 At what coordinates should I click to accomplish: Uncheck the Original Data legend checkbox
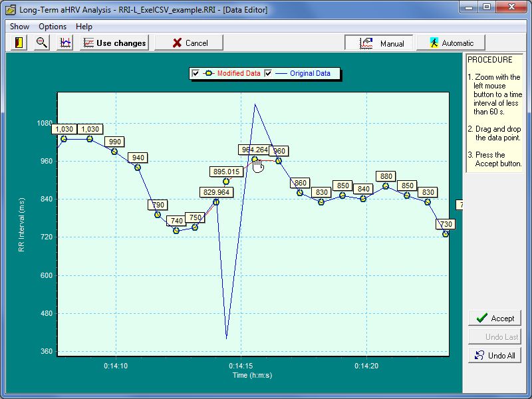[269, 73]
